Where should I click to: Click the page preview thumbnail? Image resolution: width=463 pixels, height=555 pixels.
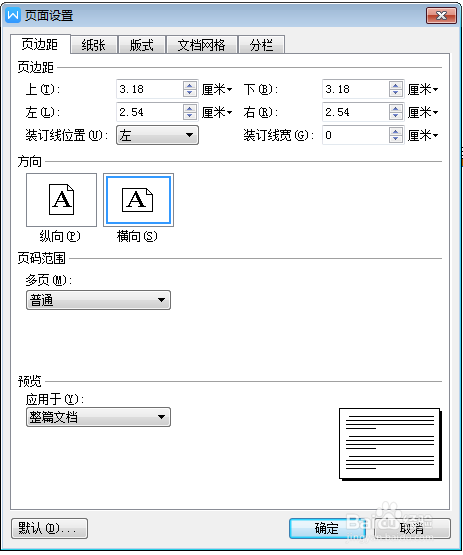390,444
